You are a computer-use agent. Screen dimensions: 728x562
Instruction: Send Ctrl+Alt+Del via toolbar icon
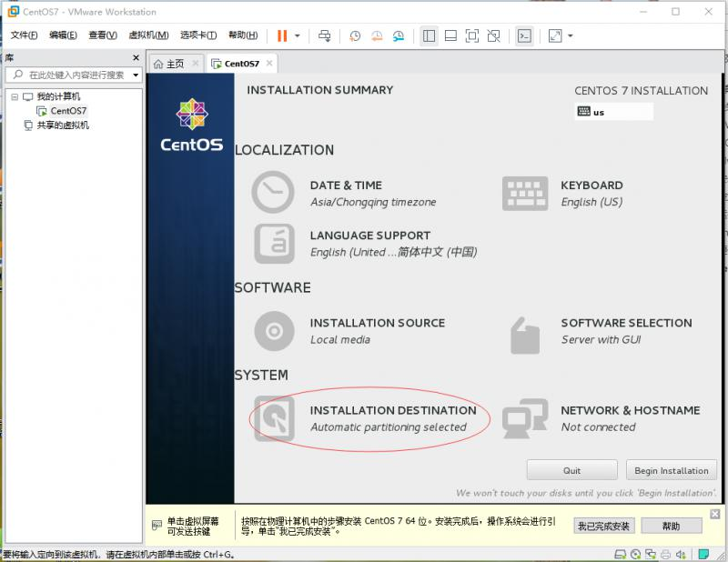click(x=325, y=35)
